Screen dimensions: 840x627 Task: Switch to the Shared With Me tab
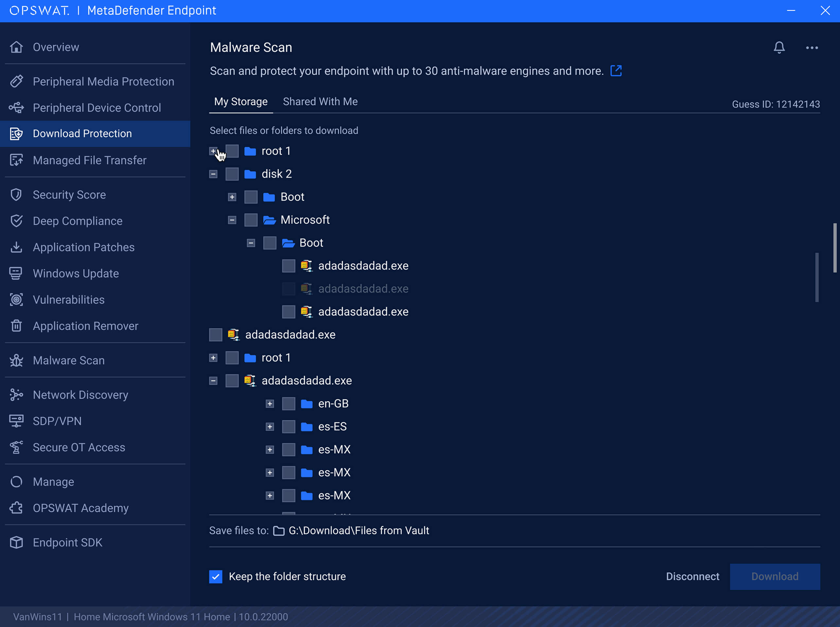coord(320,102)
